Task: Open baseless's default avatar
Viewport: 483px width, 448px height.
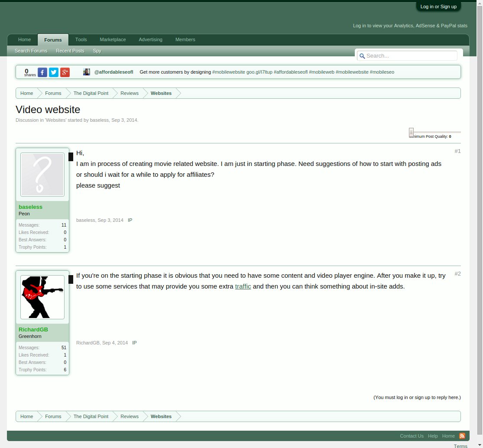Action: [x=42, y=175]
